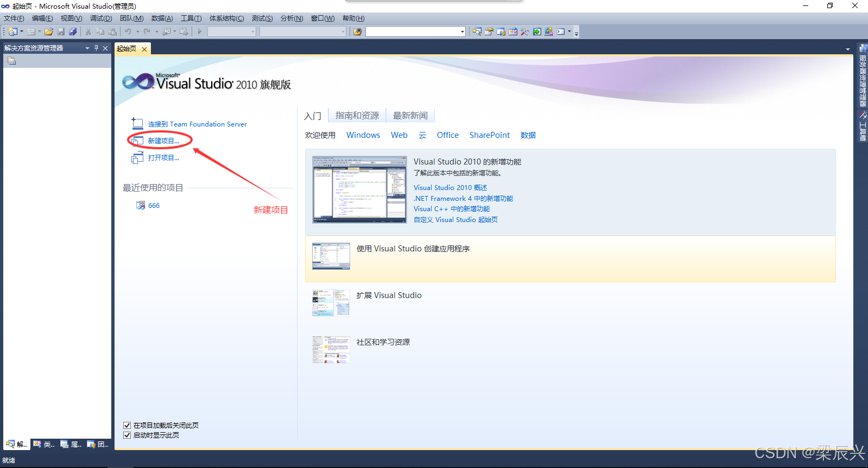Open the Properties Window toolbar icon
The image size is (868, 468).
tap(489, 31)
